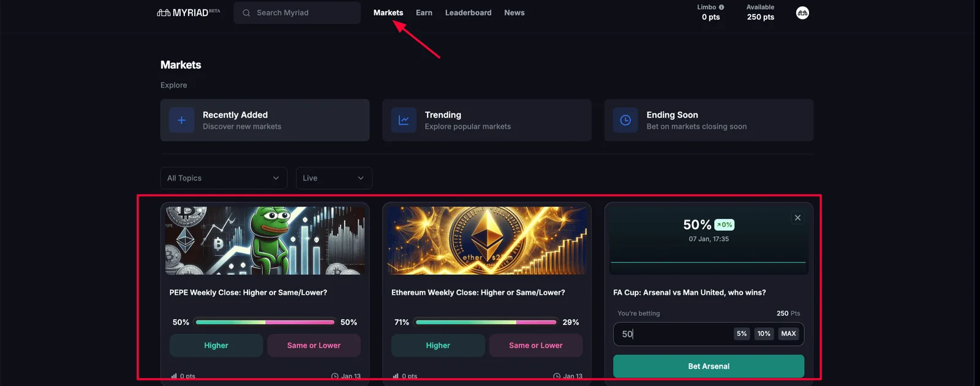Expand the All Topics dropdown

pos(224,178)
